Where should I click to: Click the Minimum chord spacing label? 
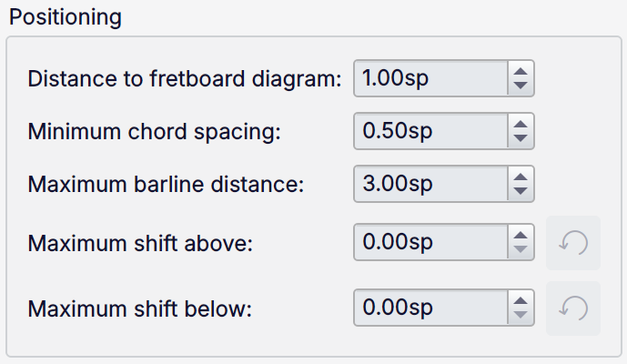[156, 131]
